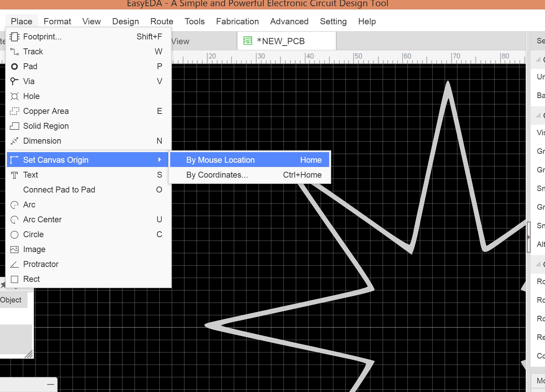The height and width of the screenshot is (392, 545).
Task: Open the Fabrication menu
Action: click(237, 21)
